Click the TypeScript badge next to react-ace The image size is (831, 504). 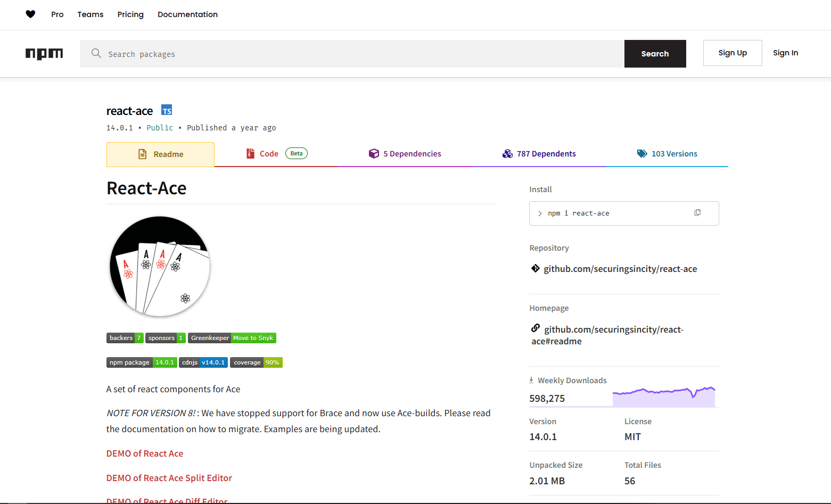pyautogui.click(x=167, y=110)
